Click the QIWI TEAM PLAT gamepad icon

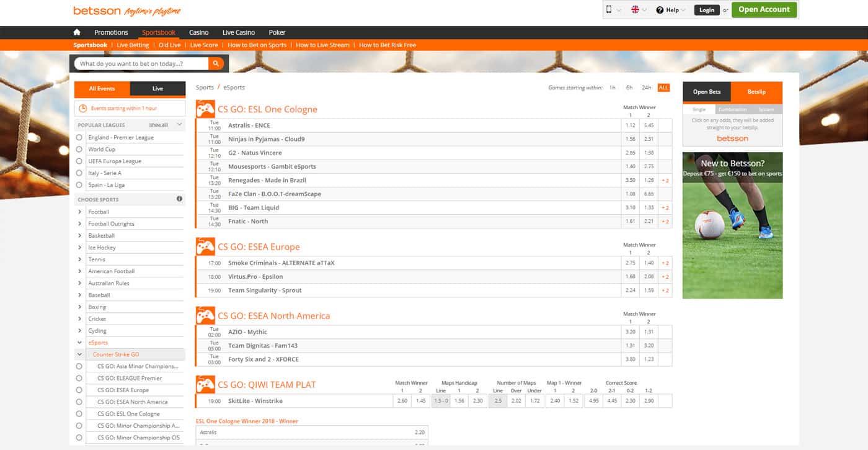[205, 384]
